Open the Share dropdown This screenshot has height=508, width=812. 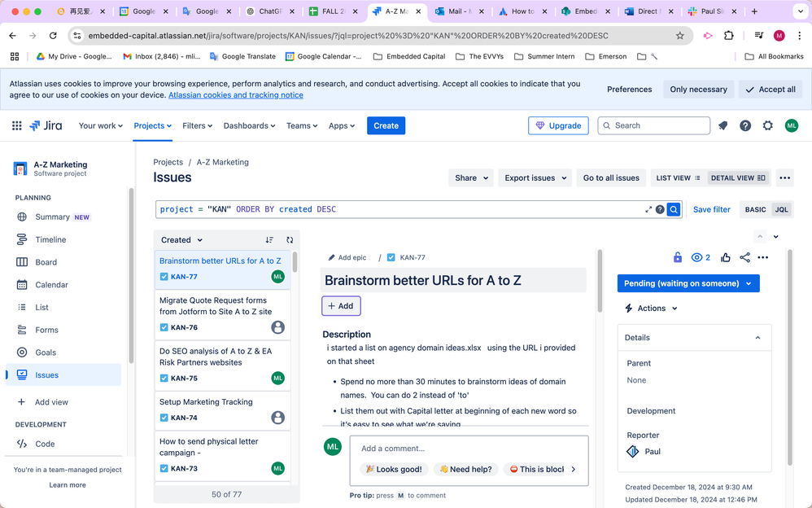click(471, 177)
